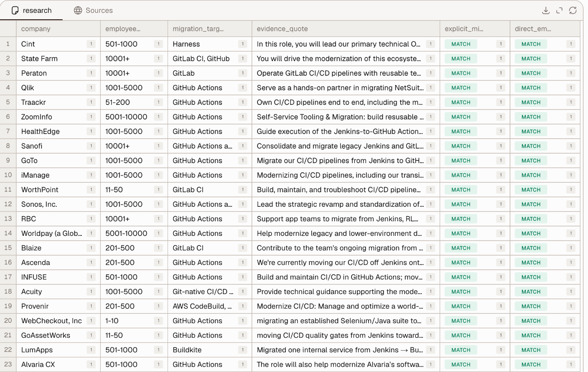This screenshot has width=588, height=372.
Task: Click the 'Sonos, Inc.' company cell
Action: pos(58,204)
